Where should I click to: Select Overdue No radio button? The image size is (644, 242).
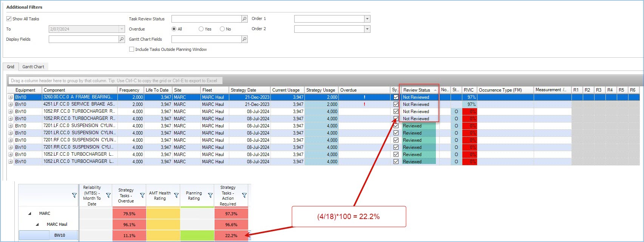[x=222, y=29]
